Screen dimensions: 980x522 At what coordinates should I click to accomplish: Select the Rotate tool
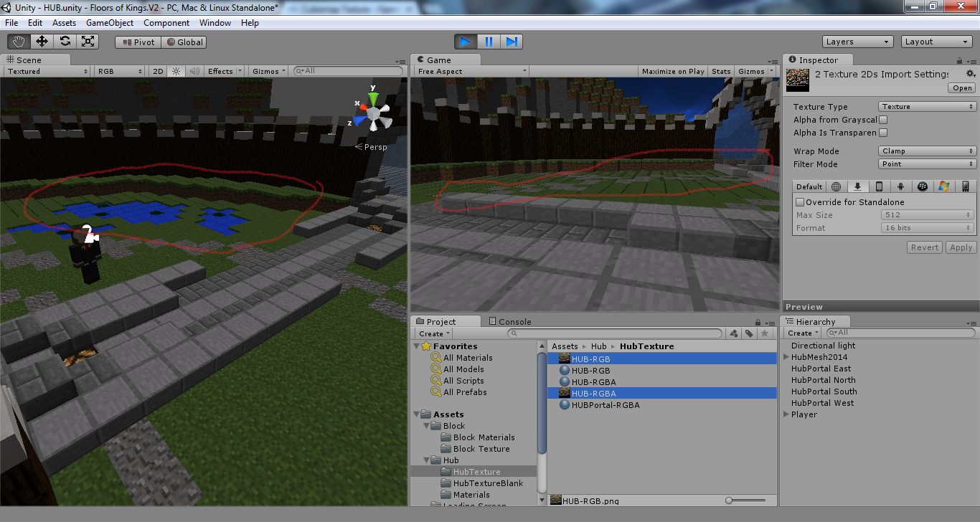[65, 42]
